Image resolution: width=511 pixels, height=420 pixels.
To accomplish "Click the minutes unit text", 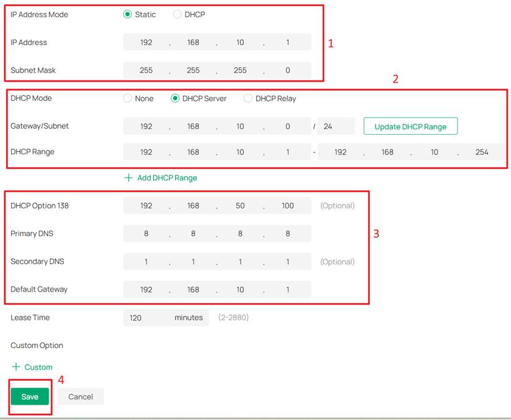I will point(188,317).
